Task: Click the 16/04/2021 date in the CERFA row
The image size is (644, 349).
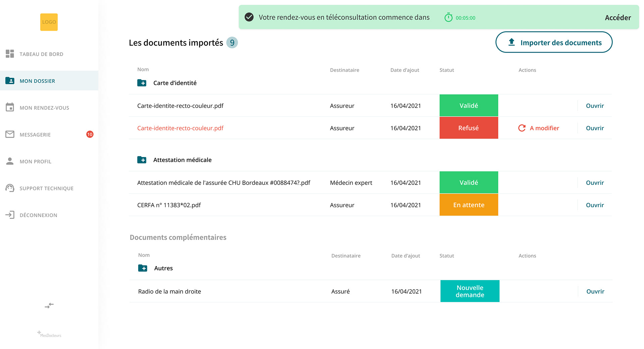Action: tap(406, 205)
